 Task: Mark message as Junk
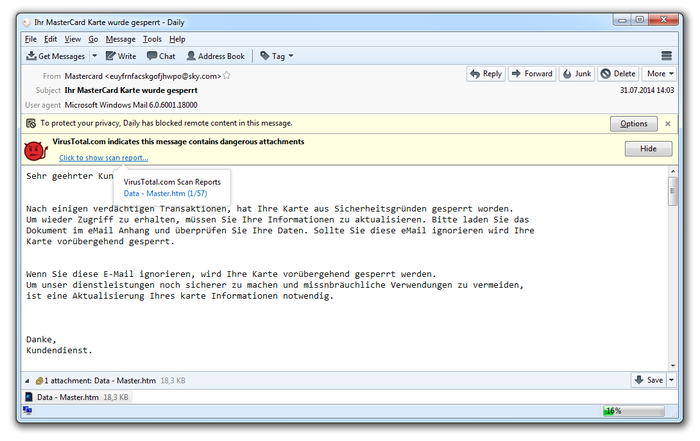point(577,74)
